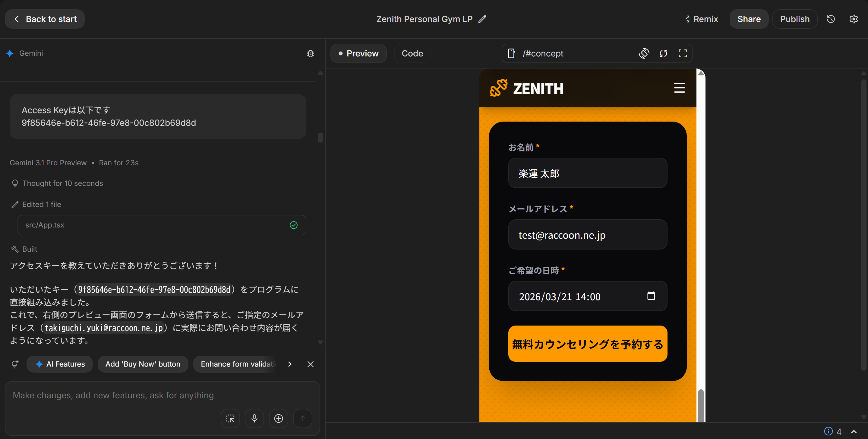Image resolution: width=868 pixels, height=439 pixels.
Task: Reveal more suggestions via the right chevron
Action: point(289,364)
